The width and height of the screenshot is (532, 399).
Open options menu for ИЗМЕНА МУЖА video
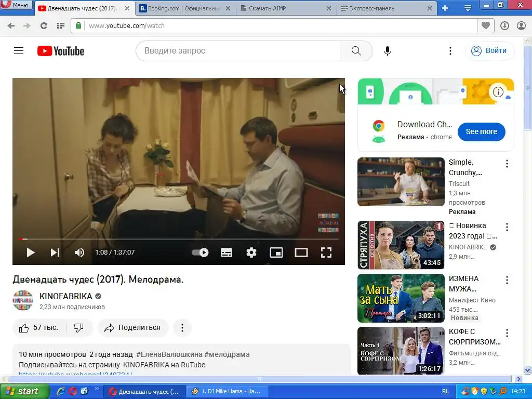507,280
